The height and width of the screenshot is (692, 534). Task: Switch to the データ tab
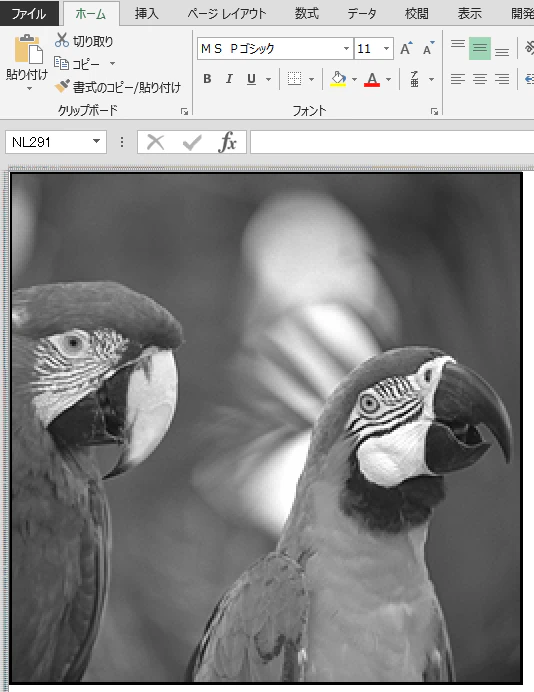point(362,14)
